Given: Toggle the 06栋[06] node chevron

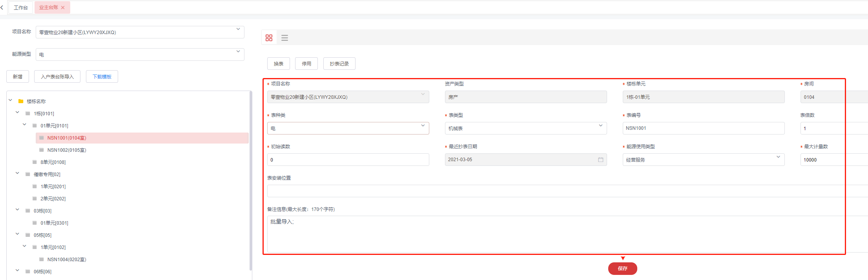Looking at the screenshot, I should pos(17,271).
